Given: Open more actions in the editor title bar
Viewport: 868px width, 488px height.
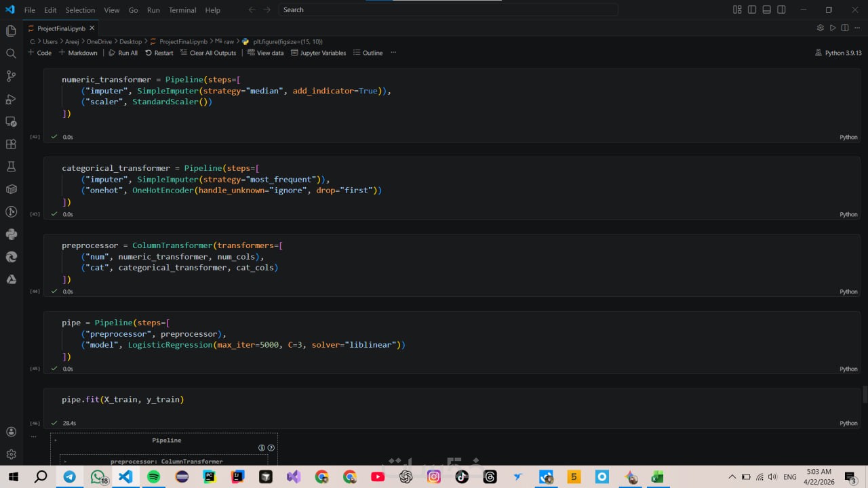Looking at the screenshot, I should (857, 28).
